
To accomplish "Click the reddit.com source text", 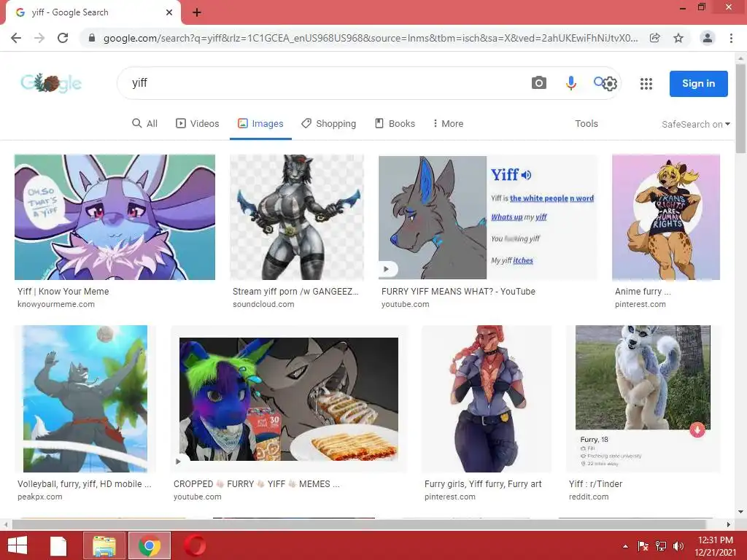I will coord(589,497).
